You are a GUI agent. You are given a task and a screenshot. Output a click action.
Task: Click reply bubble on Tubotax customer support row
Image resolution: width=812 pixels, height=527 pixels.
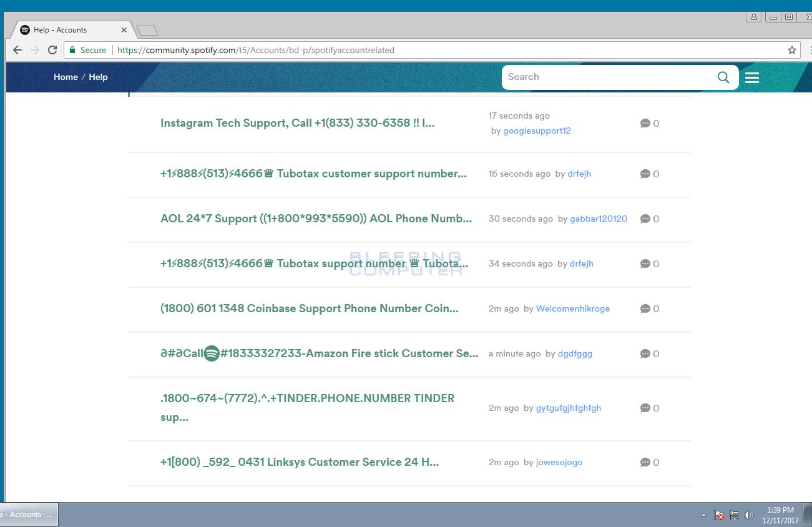645,174
